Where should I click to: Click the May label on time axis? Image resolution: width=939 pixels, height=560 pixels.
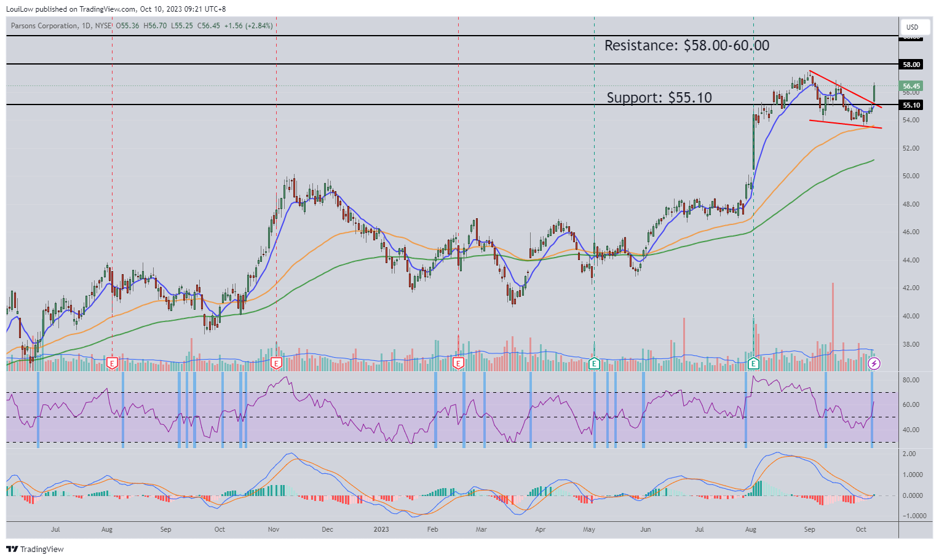589,529
